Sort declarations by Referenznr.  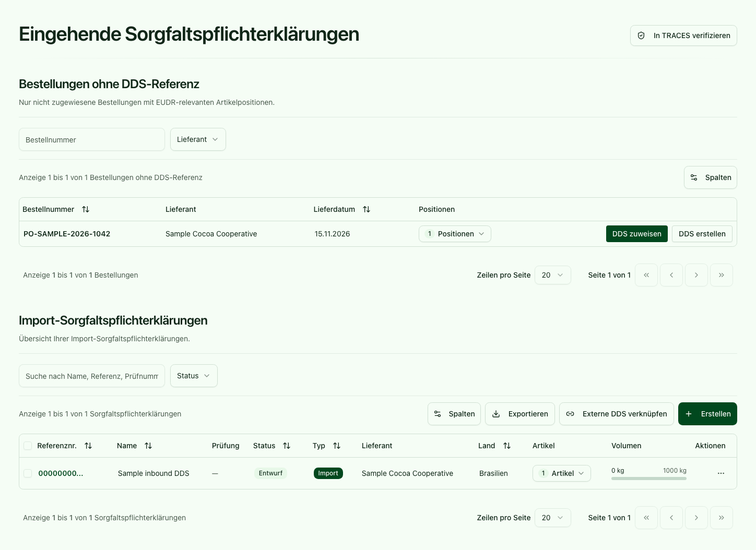[x=88, y=446]
